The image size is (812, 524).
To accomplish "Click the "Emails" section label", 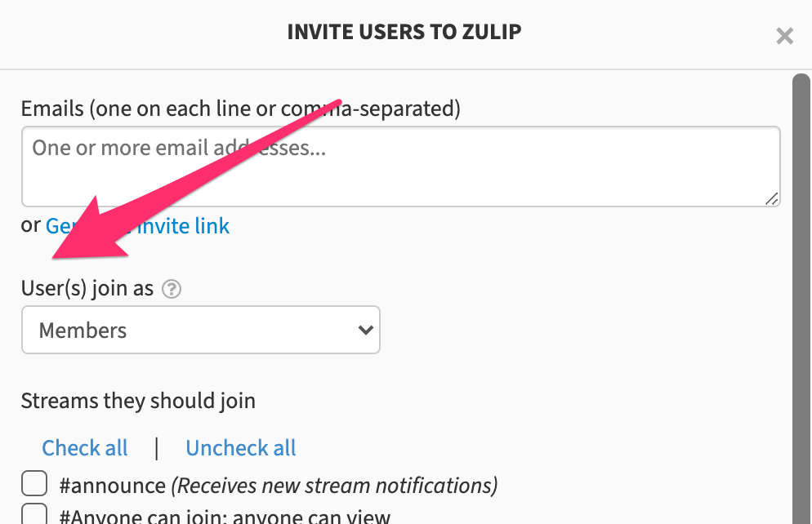I will click(240, 108).
